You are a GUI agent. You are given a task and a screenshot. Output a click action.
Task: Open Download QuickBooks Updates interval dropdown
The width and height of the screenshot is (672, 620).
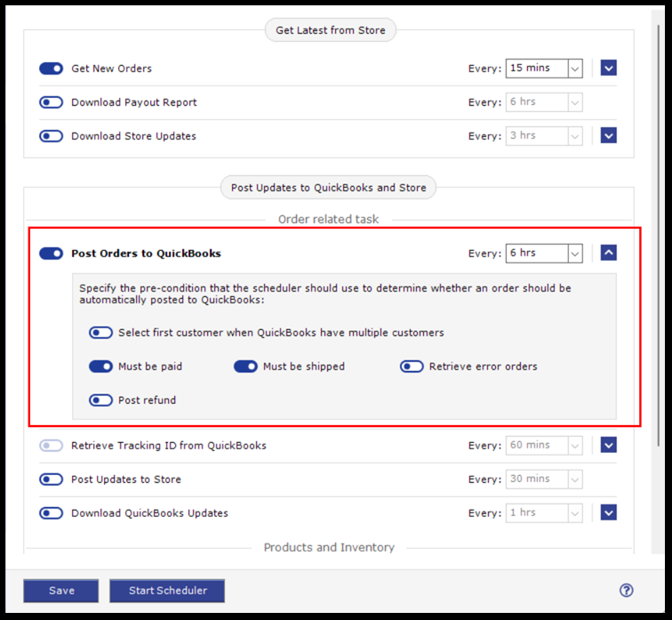(x=544, y=513)
